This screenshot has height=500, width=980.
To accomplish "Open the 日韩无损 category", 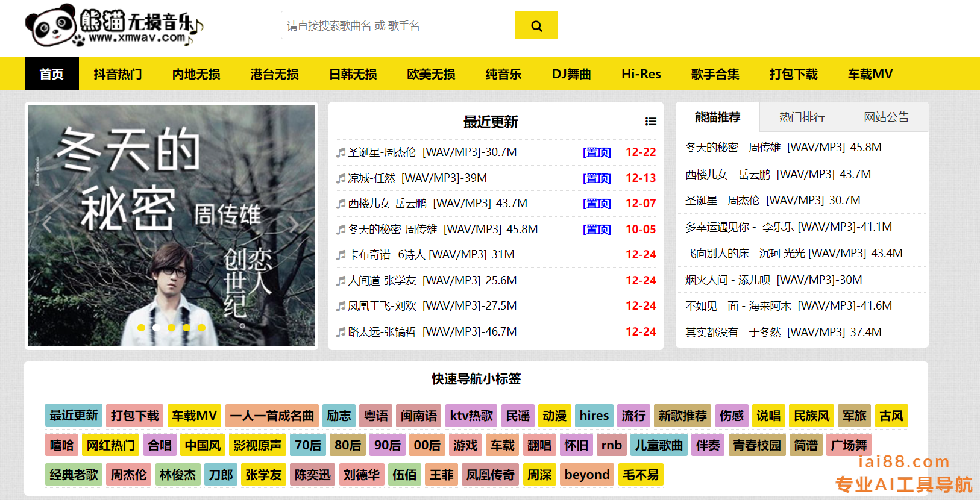I will pyautogui.click(x=353, y=73).
